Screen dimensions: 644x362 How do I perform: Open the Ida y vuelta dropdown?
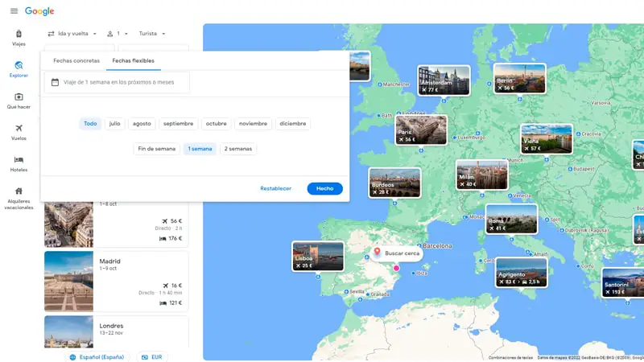click(x=72, y=34)
